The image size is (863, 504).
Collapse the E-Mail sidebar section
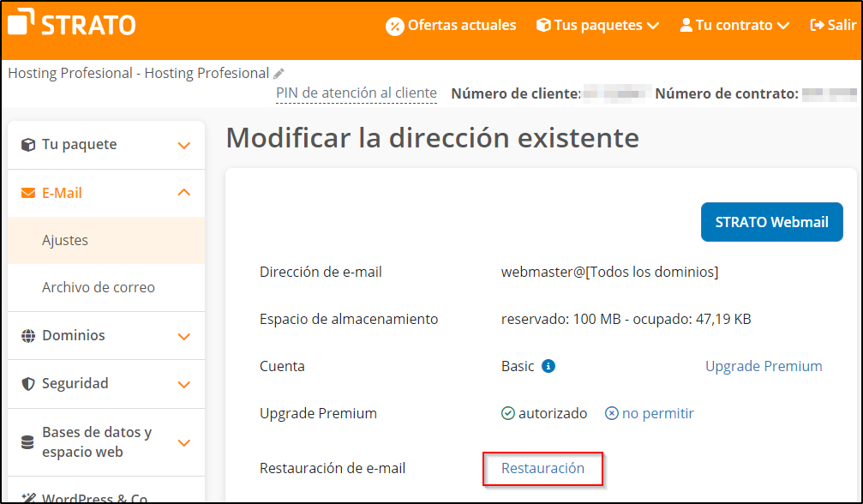coord(183,193)
